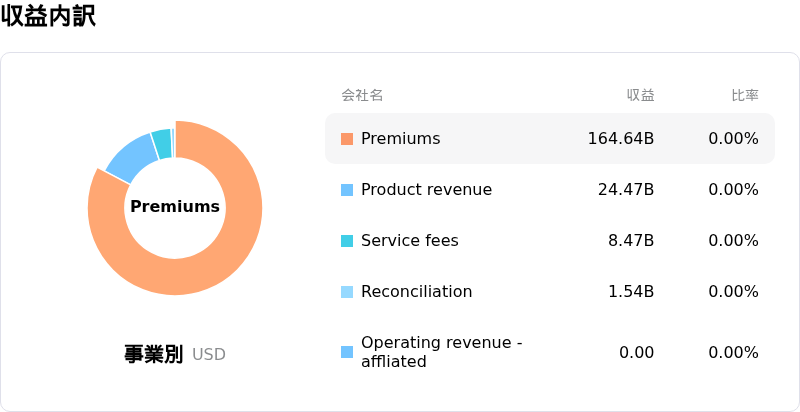Click the Premiums label inside donut
Viewport: 800px width, 412px height.
(175, 207)
